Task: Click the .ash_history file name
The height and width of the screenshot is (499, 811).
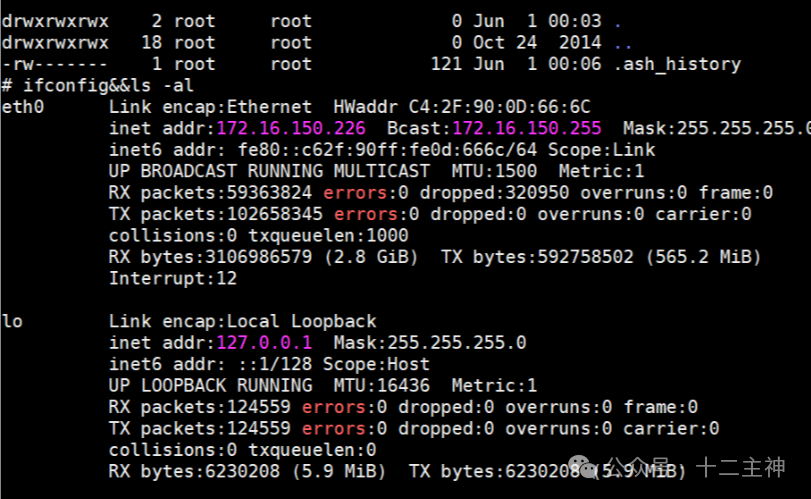Action: pos(676,64)
